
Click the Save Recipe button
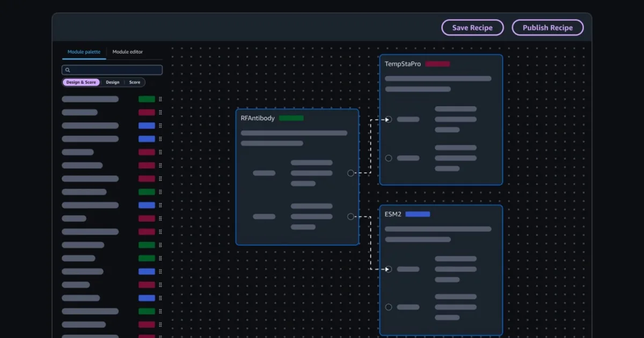click(x=472, y=28)
